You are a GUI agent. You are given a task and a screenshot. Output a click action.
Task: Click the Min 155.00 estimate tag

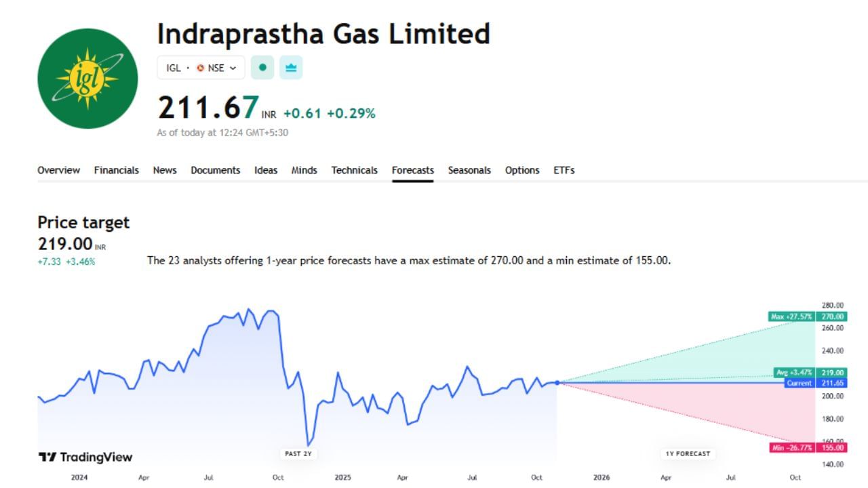pos(808,447)
